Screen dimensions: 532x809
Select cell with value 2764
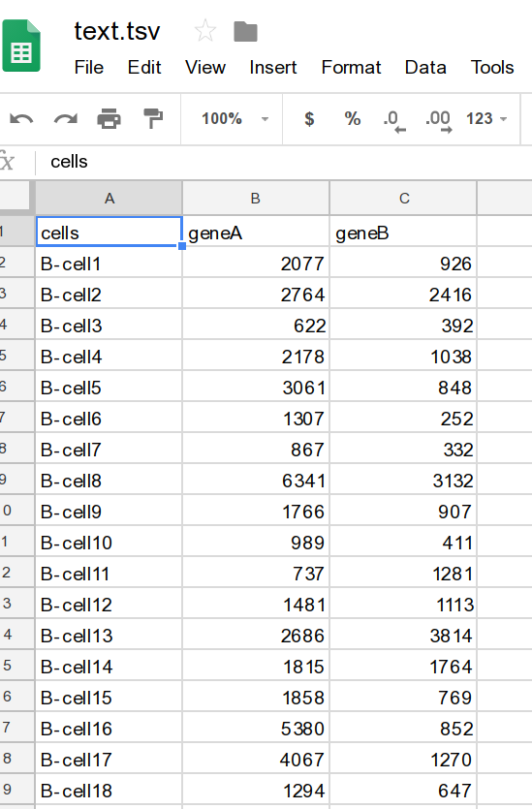(256, 294)
